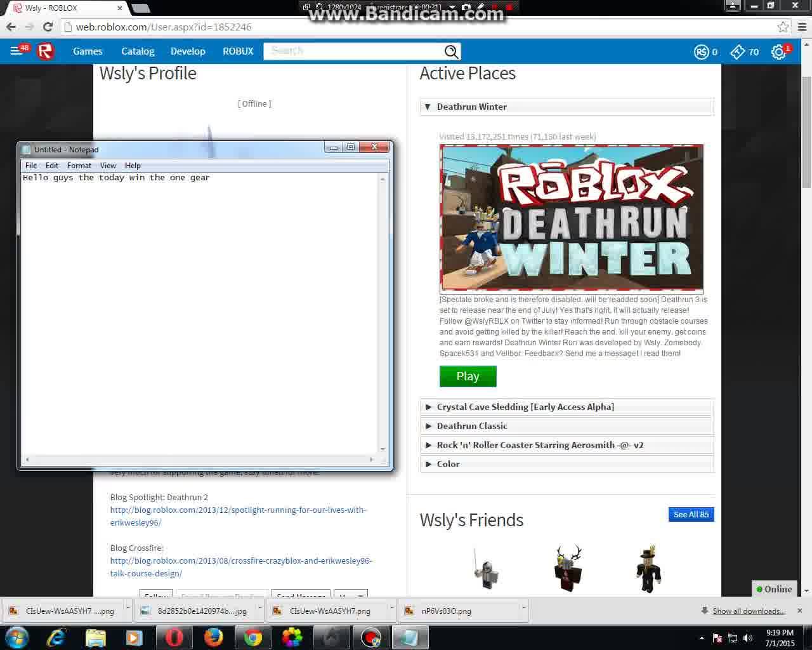
Task: Open Windows Media Player from the taskbar
Action: pyautogui.click(x=134, y=637)
